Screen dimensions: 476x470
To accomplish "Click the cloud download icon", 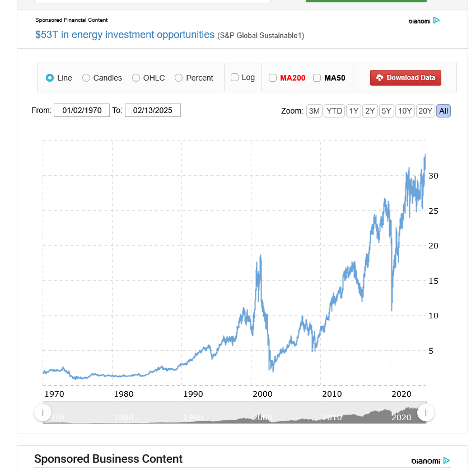I will click(x=380, y=78).
